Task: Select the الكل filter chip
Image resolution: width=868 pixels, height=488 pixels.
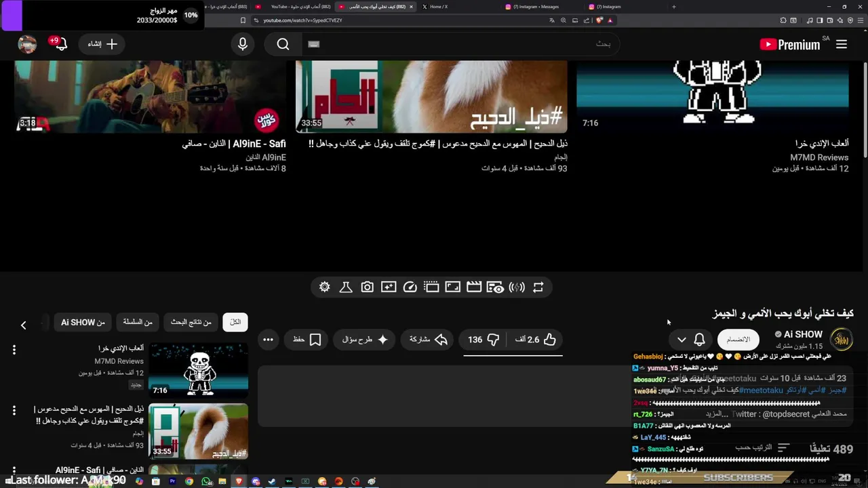Action: click(x=235, y=322)
